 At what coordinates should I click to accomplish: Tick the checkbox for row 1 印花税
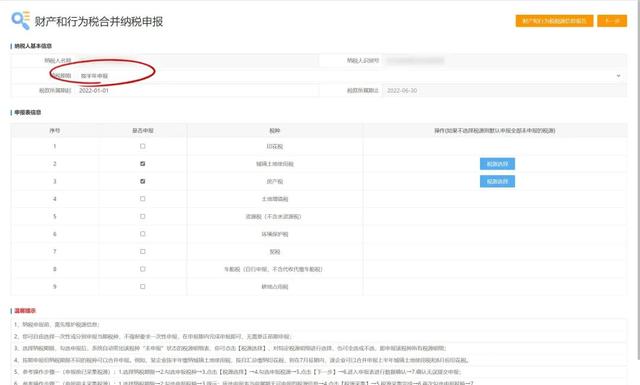coord(142,146)
